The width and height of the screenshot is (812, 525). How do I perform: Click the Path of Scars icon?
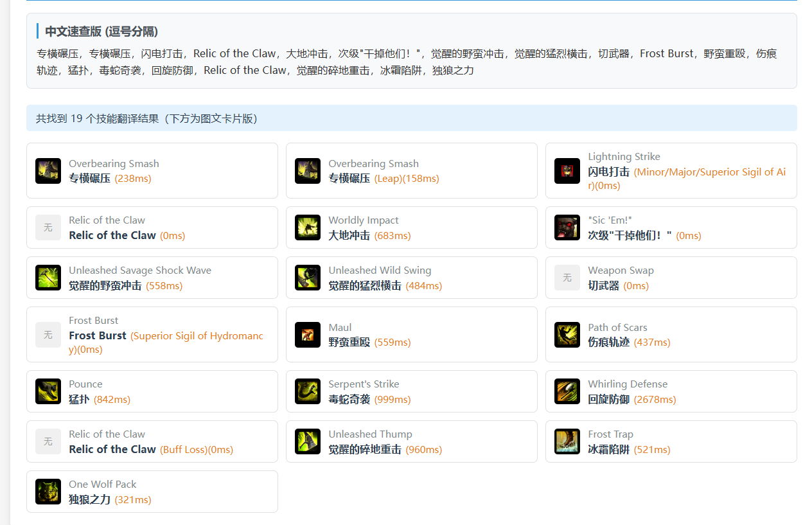point(567,335)
